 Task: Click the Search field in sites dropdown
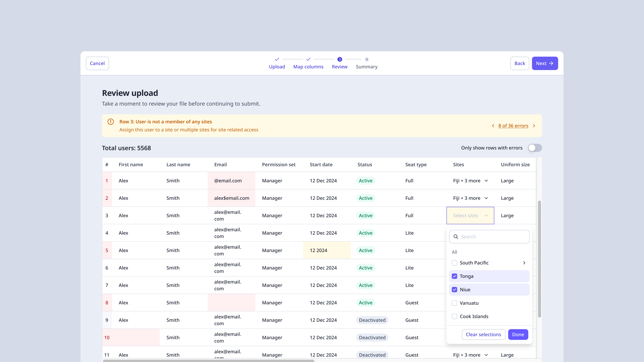pyautogui.click(x=489, y=237)
